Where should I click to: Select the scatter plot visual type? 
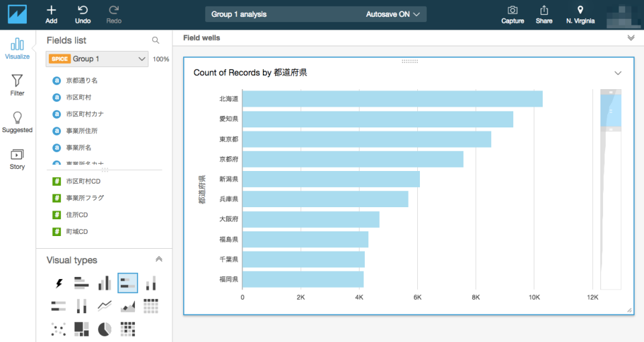[x=59, y=329]
